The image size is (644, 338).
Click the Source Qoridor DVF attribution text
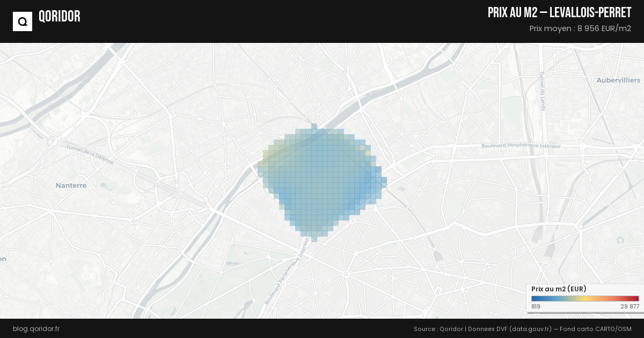click(x=522, y=328)
